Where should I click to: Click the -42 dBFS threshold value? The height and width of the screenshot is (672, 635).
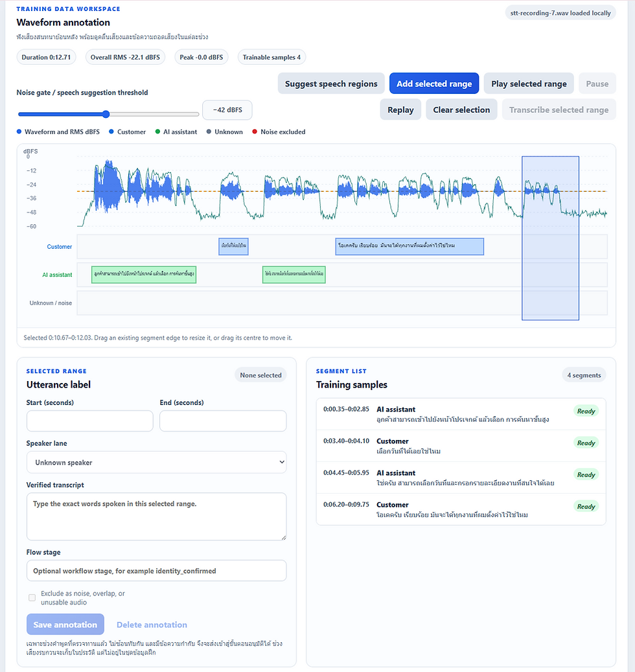pos(227,110)
